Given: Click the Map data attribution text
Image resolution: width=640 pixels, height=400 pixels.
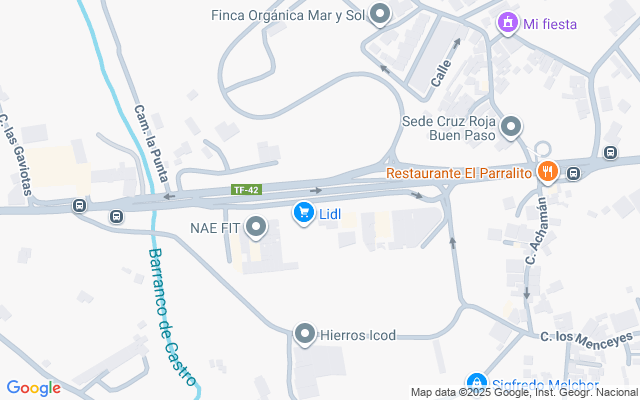Looking at the screenshot, I should [x=524, y=392].
